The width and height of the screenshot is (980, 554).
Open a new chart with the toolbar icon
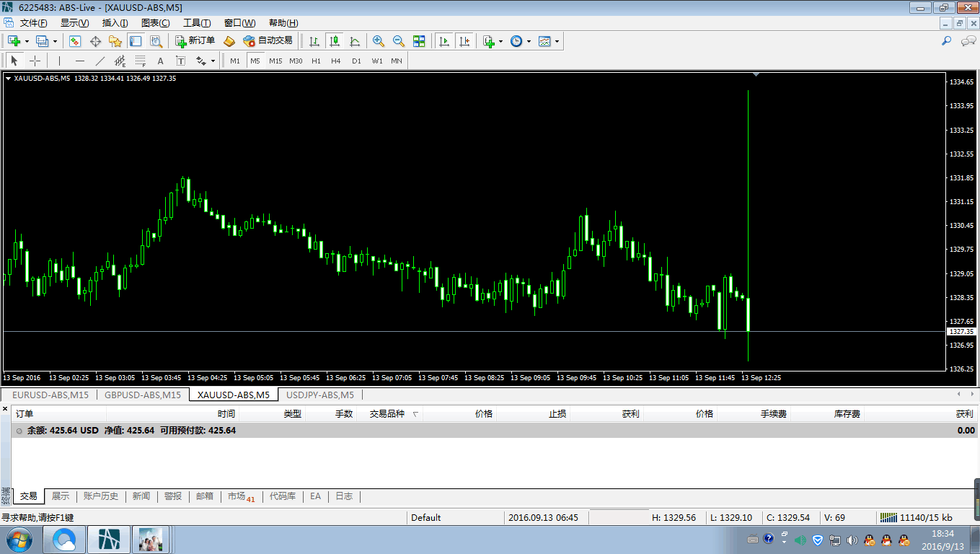pos(14,41)
